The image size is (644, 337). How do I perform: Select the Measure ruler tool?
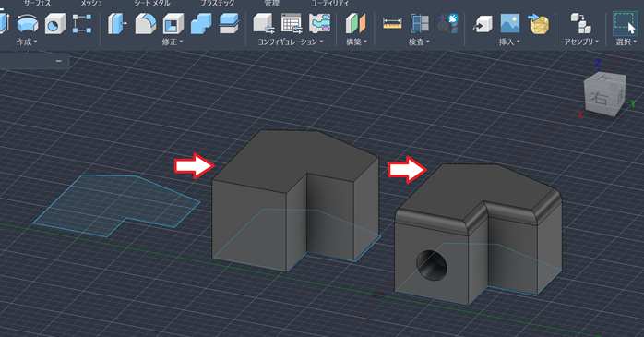[x=392, y=23]
